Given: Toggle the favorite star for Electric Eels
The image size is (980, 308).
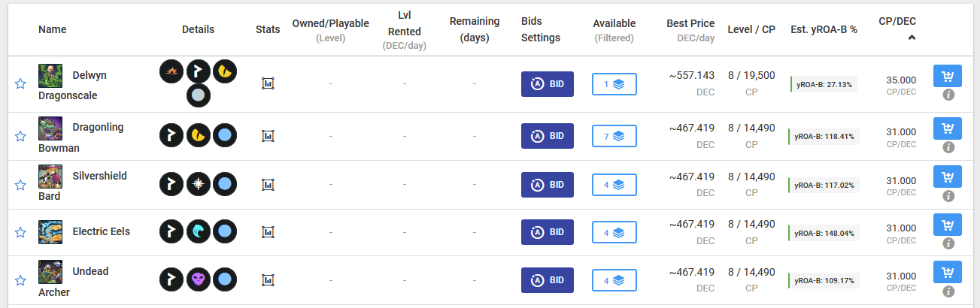Looking at the screenshot, I should (20, 232).
